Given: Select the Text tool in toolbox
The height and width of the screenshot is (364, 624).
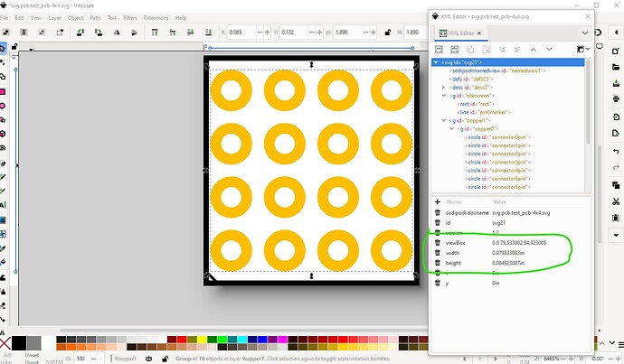Looking at the screenshot, I should click(3, 205).
